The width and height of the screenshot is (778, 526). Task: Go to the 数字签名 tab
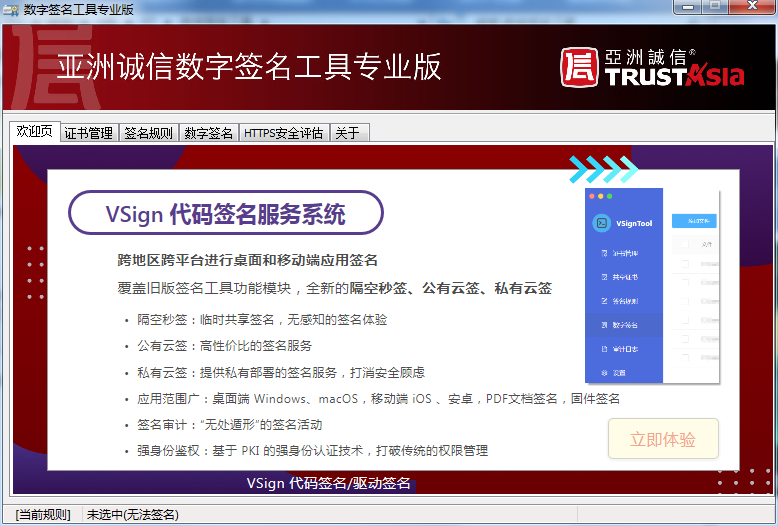[x=208, y=133]
